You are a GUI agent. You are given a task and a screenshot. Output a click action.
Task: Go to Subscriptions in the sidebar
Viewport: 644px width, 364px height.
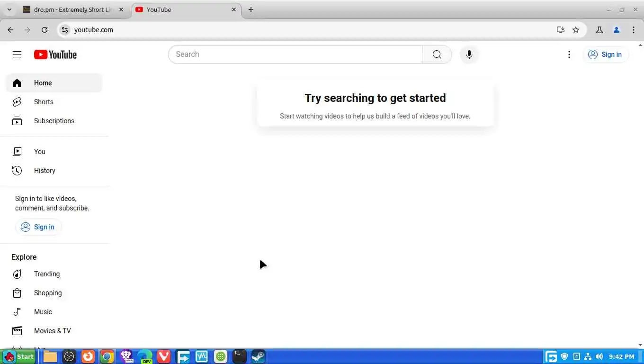coord(54,121)
